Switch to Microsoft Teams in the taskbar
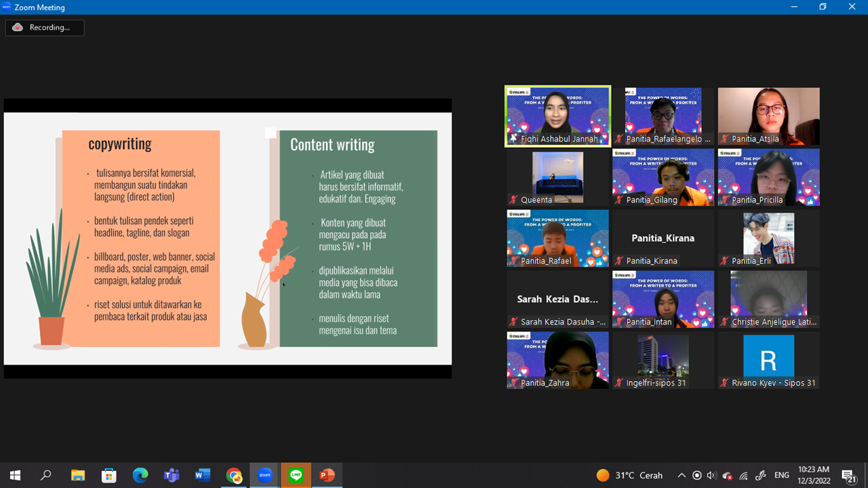Image resolution: width=868 pixels, height=488 pixels. pyautogui.click(x=171, y=475)
